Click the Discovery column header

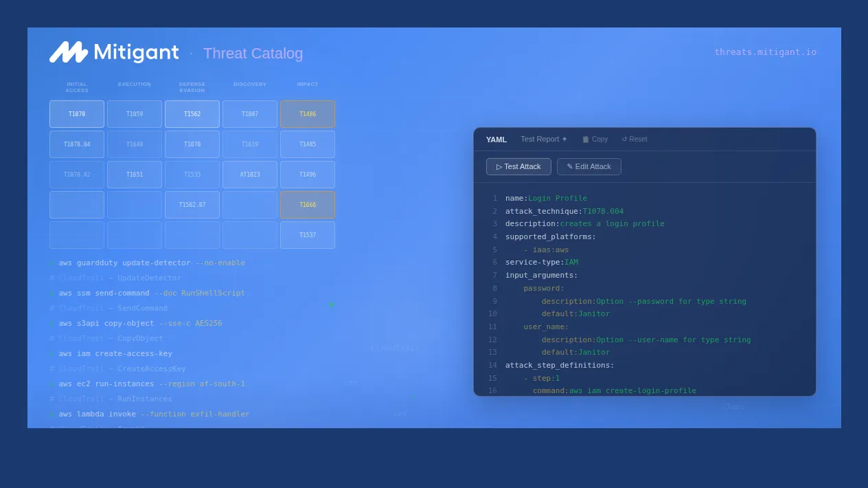coord(250,85)
